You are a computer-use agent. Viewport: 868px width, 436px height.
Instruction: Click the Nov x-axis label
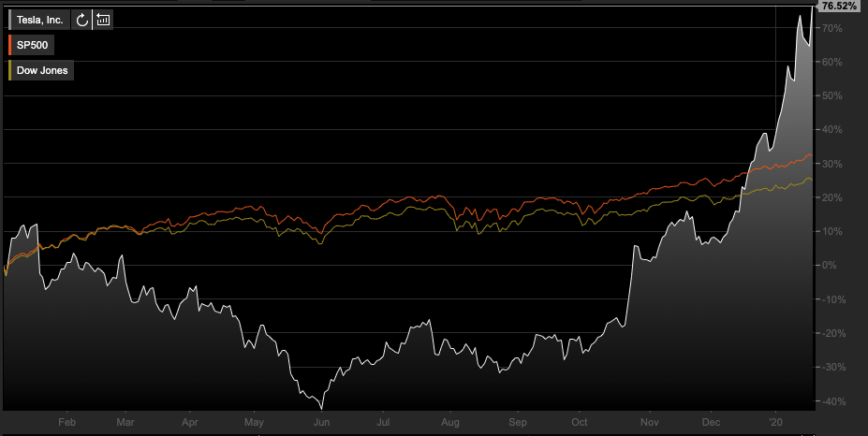point(650,422)
